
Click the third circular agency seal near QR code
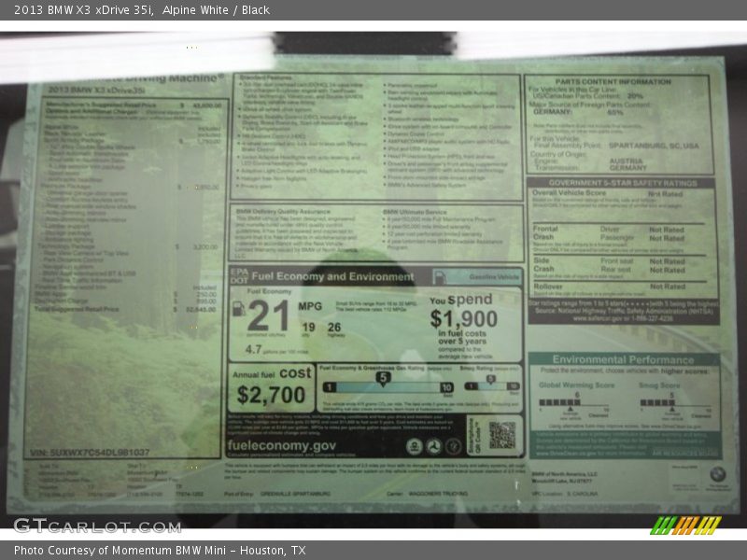(454, 446)
